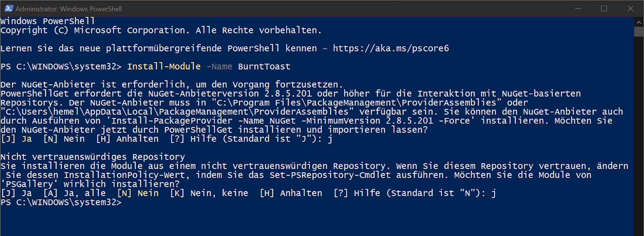Select the Install-Module command text
644x236 pixels.
163,66
